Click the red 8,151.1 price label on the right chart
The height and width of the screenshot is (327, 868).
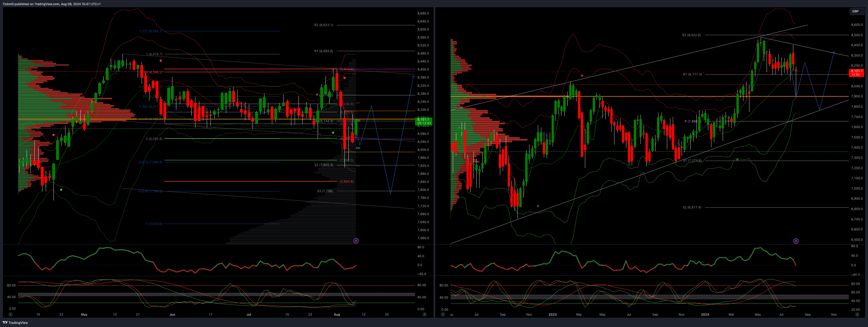click(x=857, y=73)
